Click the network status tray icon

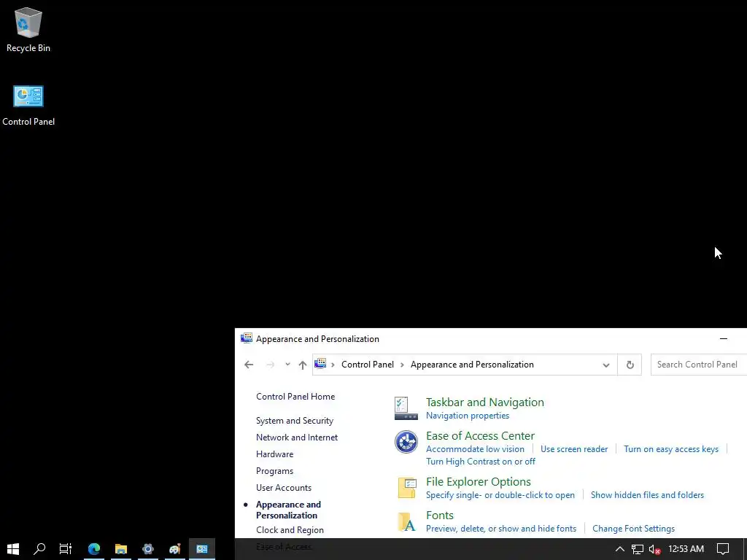click(638, 549)
